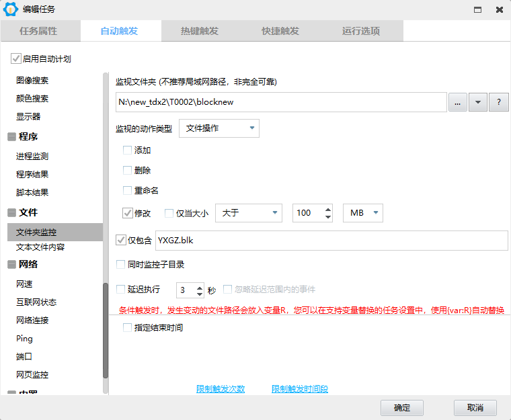Click the trigger list vertical scrollbar

(x=106, y=331)
